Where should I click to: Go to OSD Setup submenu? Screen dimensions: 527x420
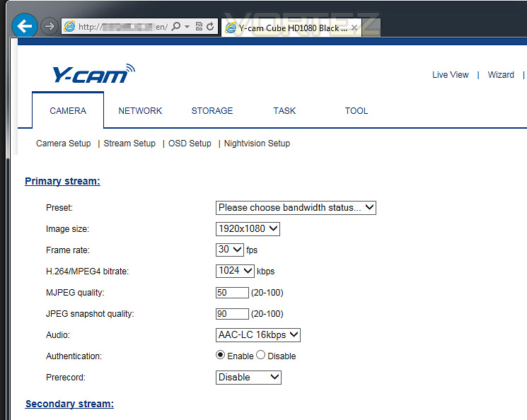coord(190,144)
